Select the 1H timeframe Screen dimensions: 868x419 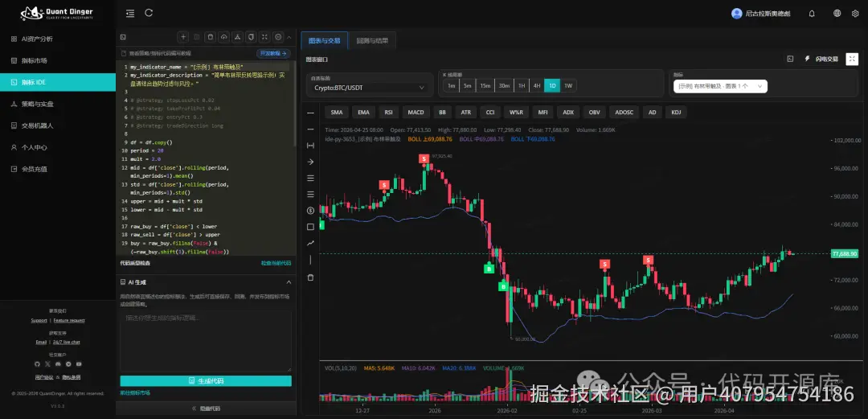pos(521,86)
